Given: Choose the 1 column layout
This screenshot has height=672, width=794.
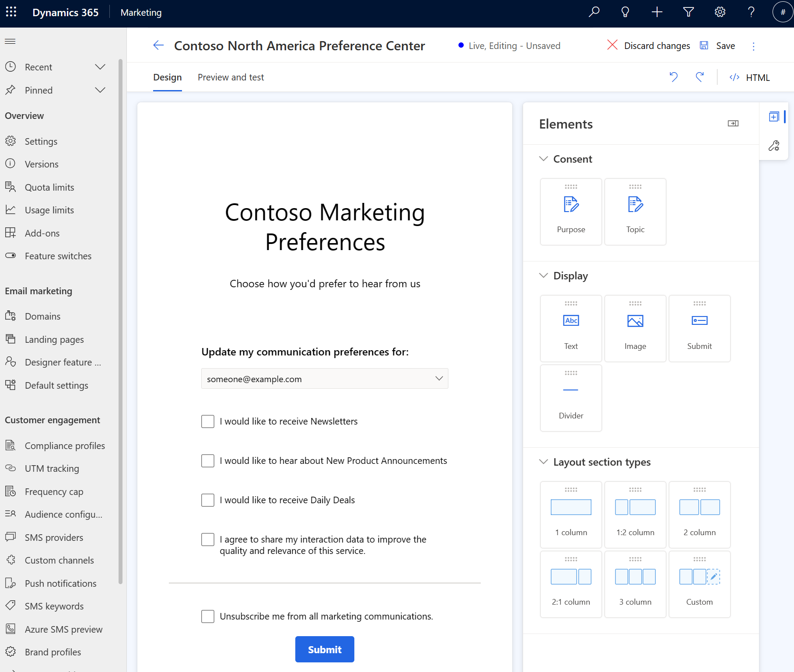Looking at the screenshot, I should coord(571,515).
